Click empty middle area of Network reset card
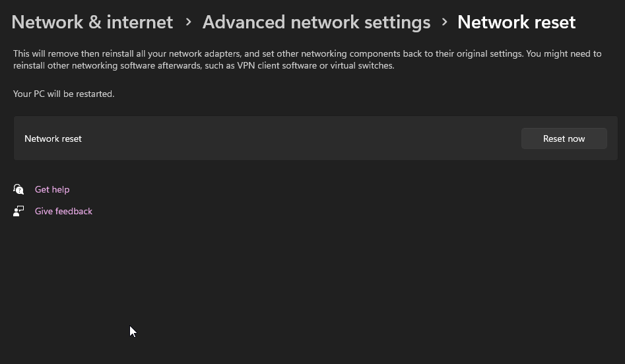 point(299,138)
